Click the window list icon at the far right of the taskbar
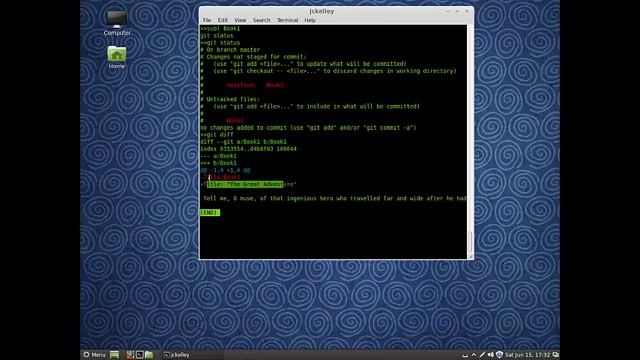This screenshot has height=360, width=640. pos(556,355)
